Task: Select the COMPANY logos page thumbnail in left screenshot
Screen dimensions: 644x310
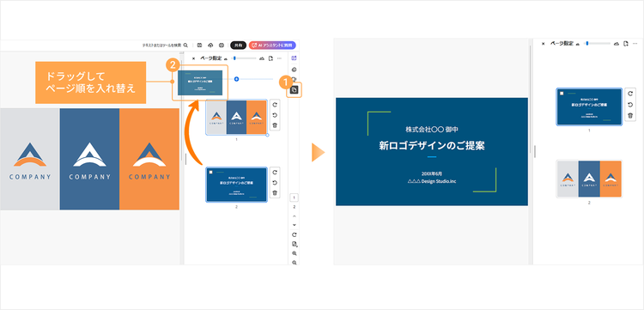Action: click(237, 117)
